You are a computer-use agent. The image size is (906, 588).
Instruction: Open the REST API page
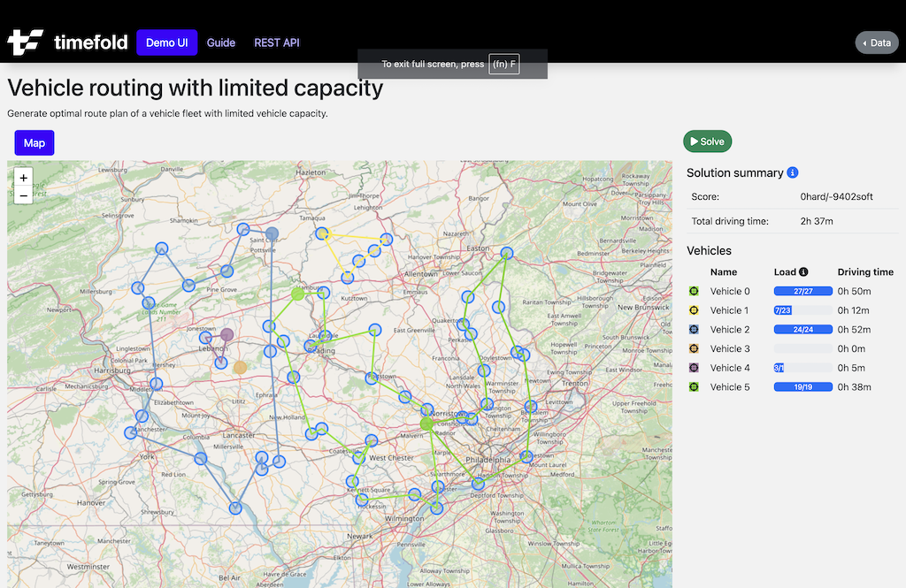[276, 42]
